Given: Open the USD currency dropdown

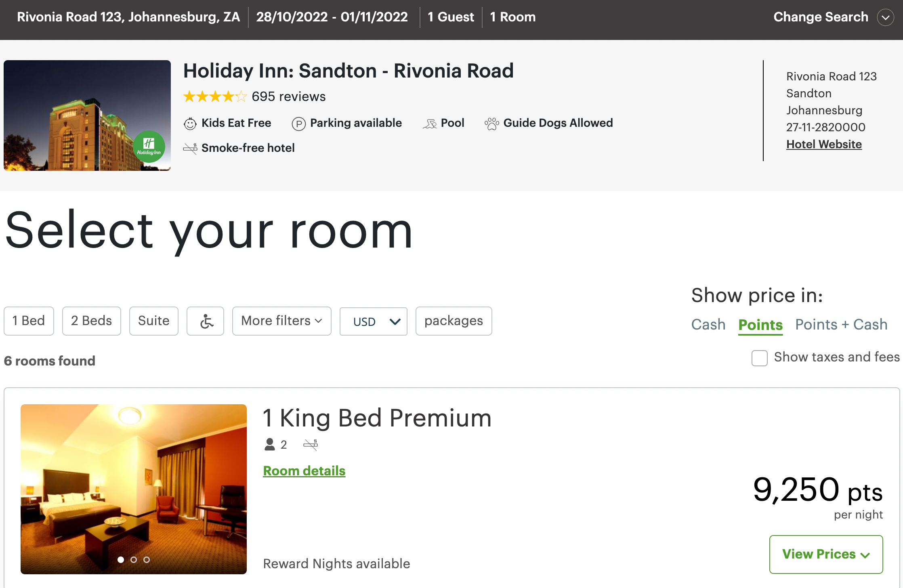Looking at the screenshot, I should [373, 321].
